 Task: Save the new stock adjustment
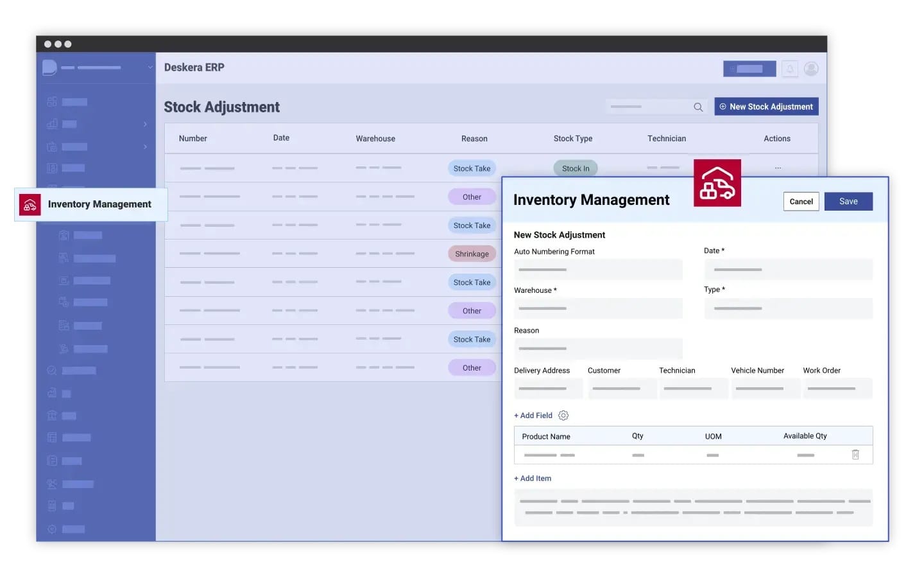848,201
